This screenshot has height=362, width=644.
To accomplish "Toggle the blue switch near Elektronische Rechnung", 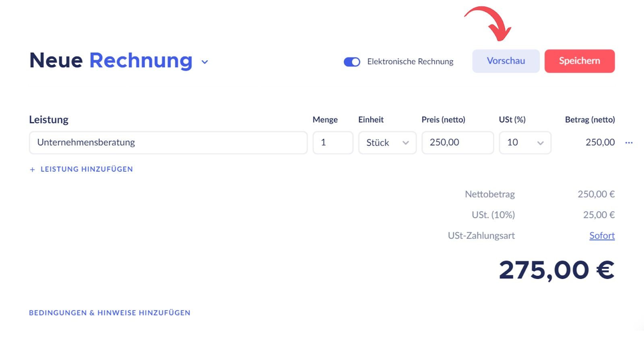I will [x=351, y=62].
